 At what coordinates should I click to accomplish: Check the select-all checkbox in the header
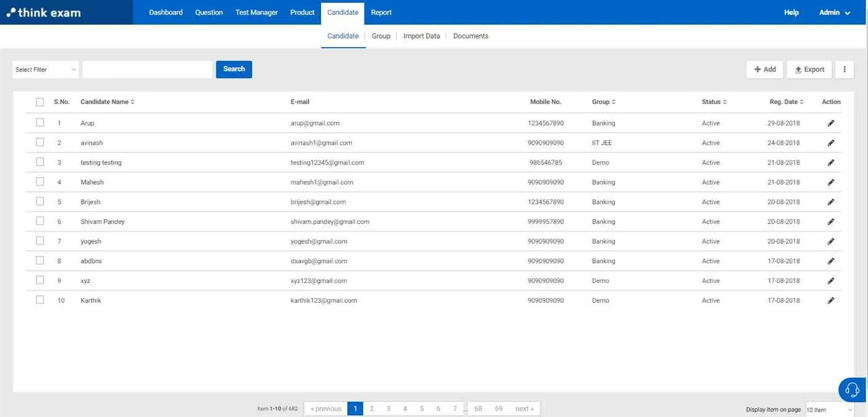[x=40, y=102]
